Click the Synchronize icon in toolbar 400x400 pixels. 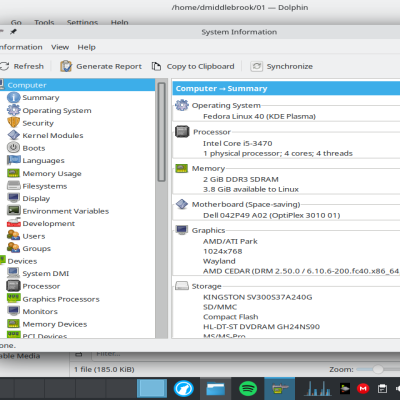(257, 66)
